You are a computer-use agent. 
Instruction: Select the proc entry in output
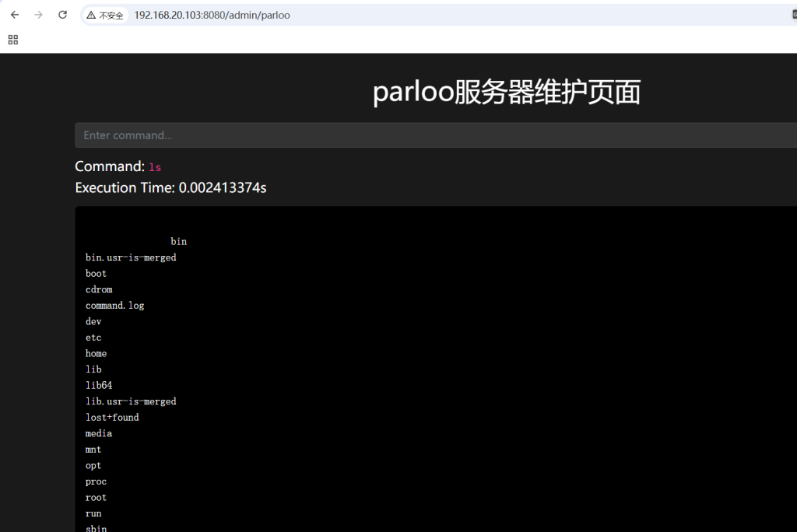96,481
